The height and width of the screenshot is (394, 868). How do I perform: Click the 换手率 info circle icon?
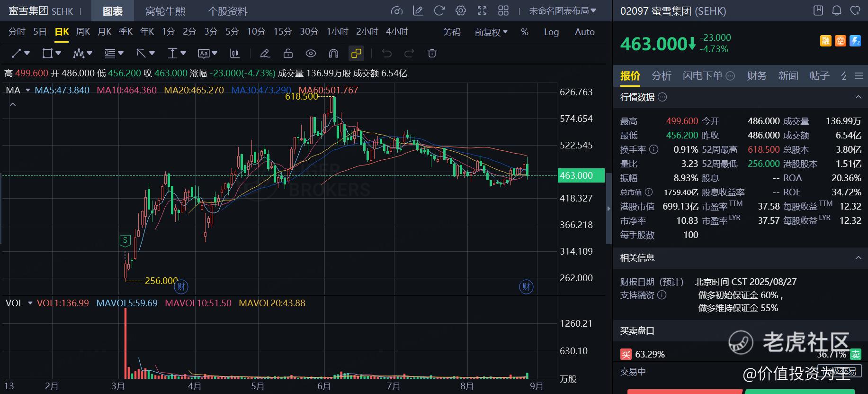(653, 149)
